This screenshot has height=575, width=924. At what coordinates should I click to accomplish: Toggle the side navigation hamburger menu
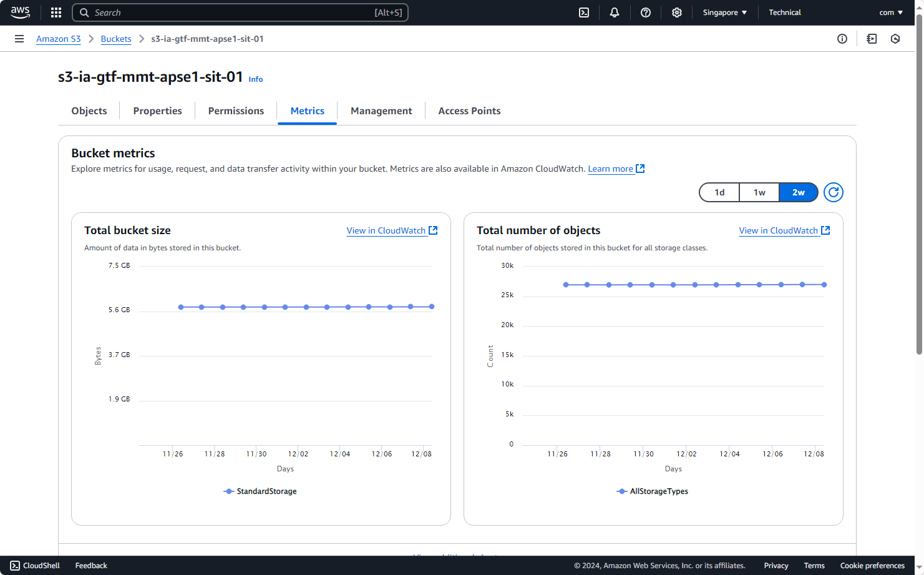click(19, 39)
